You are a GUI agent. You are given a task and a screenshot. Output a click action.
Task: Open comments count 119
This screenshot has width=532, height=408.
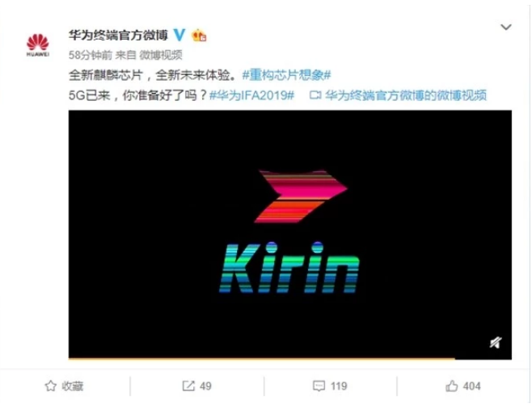tap(339, 386)
